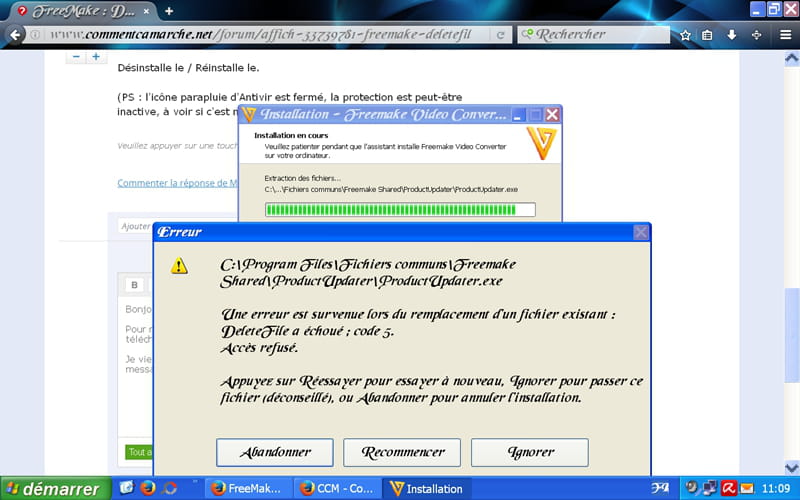Reload the page with the refresh icon
Viewport: 800px width, 500px height.
point(501,35)
